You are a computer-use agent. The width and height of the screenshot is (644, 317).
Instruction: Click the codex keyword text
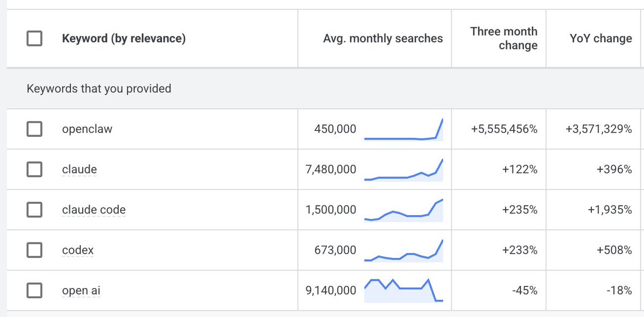78,250
